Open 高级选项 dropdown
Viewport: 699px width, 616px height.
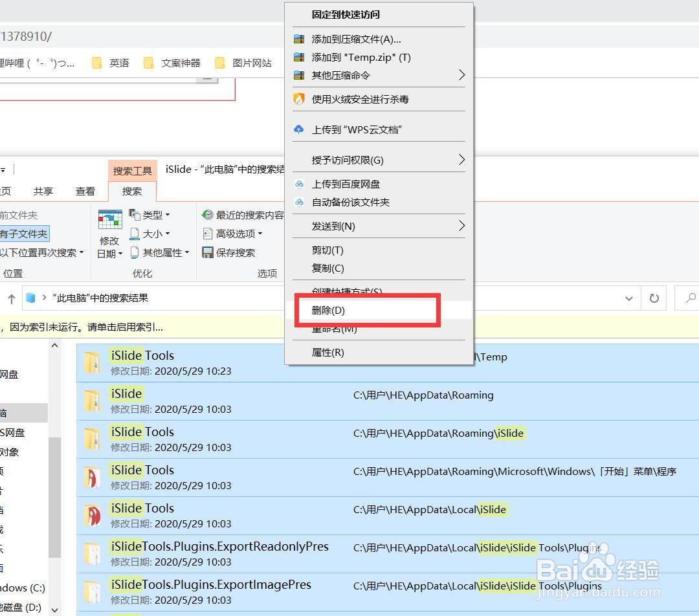pyautogui.click(x=233, y=234)
